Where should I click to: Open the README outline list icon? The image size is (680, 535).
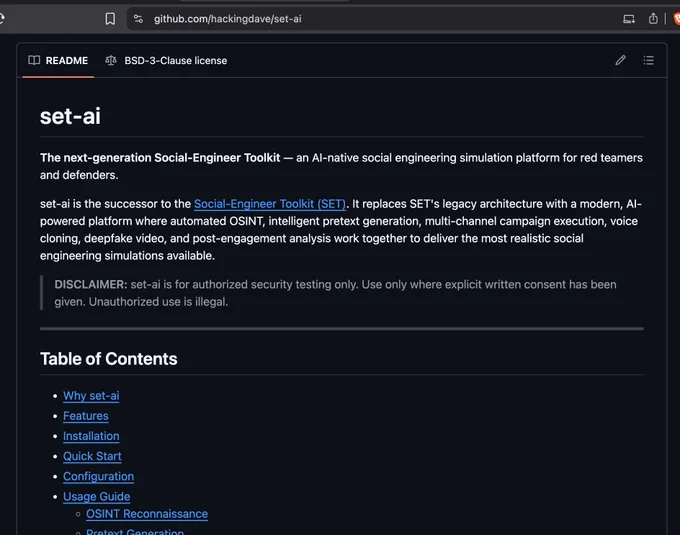(x=648, y=60)
